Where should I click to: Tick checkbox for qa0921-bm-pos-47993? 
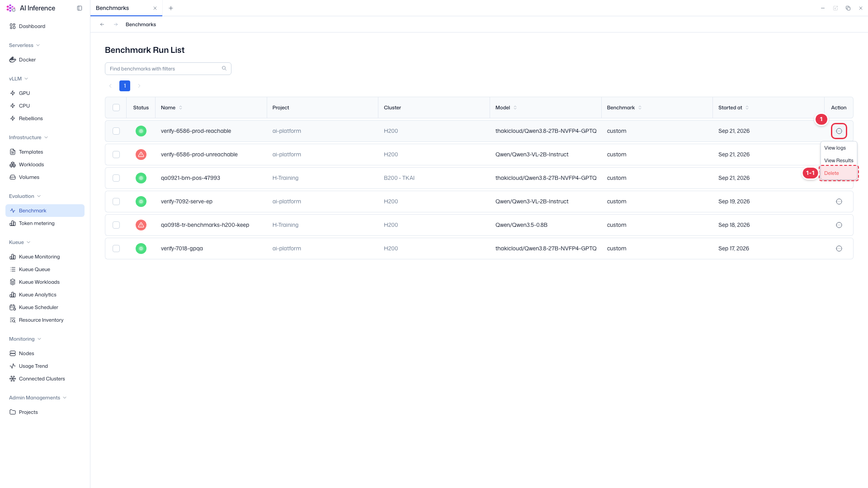point(116,178)
